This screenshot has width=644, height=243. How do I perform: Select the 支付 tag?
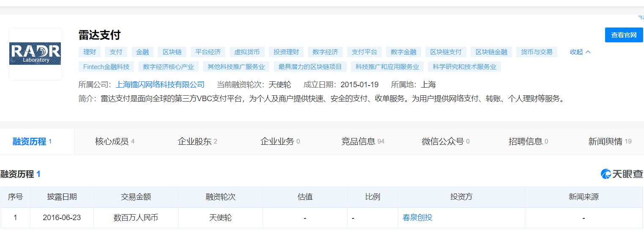pos(116,52)
